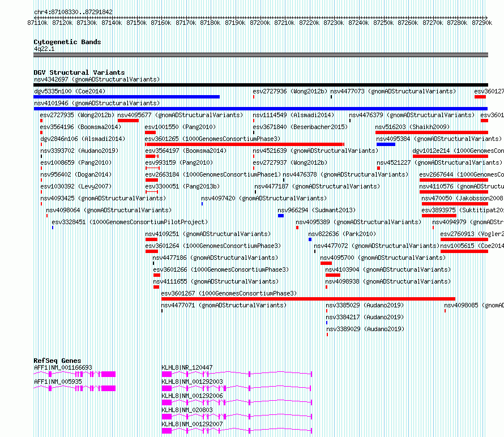The width and height of the screenshot is (504, 437).
Task: Click the nsv4477072 variant label
Action: click(377, 246)
